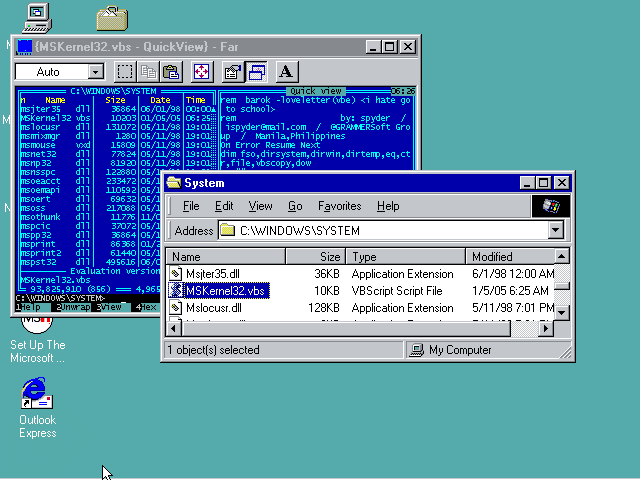Click vertical scrollbar up arrow in System window

[562, 256]
